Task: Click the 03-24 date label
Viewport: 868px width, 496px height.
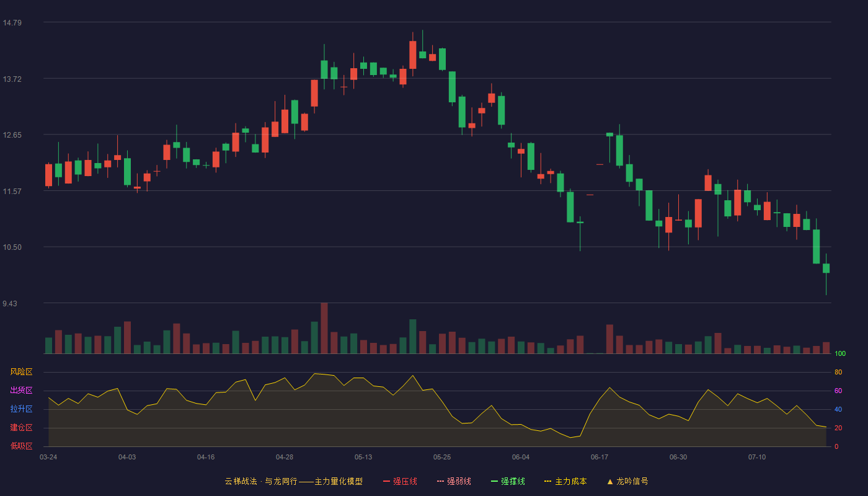Action: (48, 457)
